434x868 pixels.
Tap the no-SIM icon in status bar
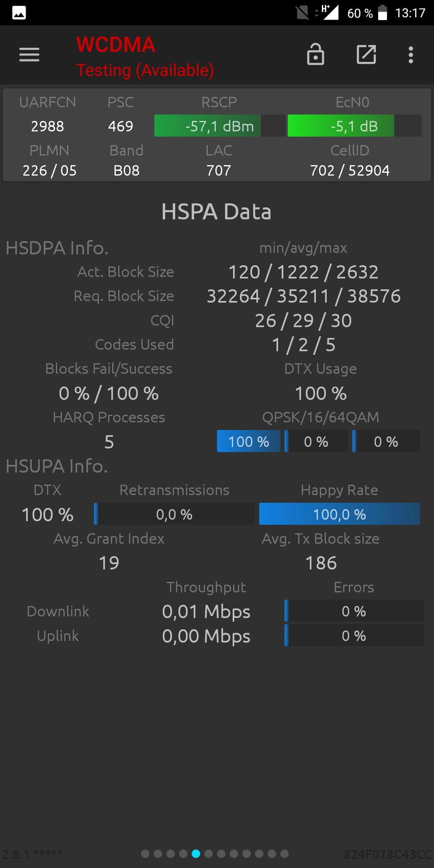click(302, 13)
